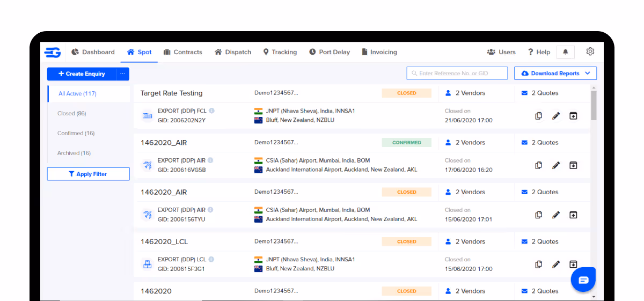The image size is (644, 301).
Task: Click the CONFIRMED status badge
Action: pyautogui.click(x=407, y=143)
